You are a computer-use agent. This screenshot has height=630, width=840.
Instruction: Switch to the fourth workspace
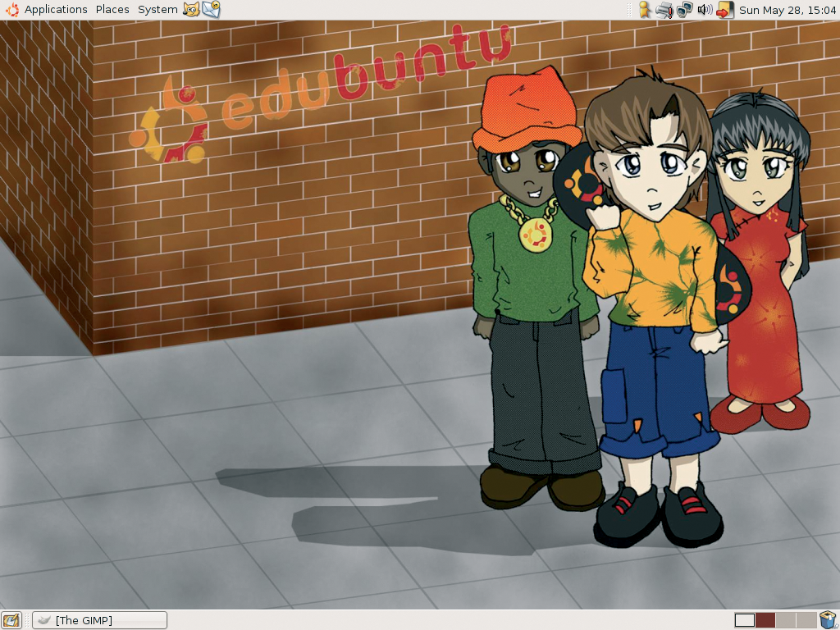(806, 620)
